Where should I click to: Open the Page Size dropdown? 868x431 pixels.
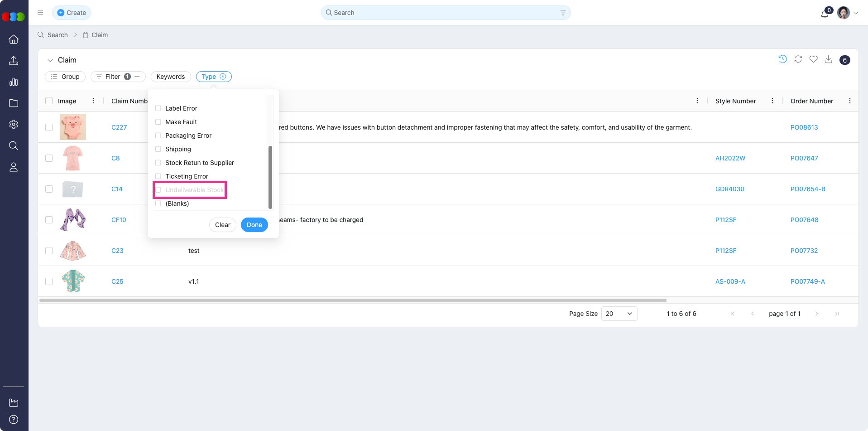click(x=619, y=314)
